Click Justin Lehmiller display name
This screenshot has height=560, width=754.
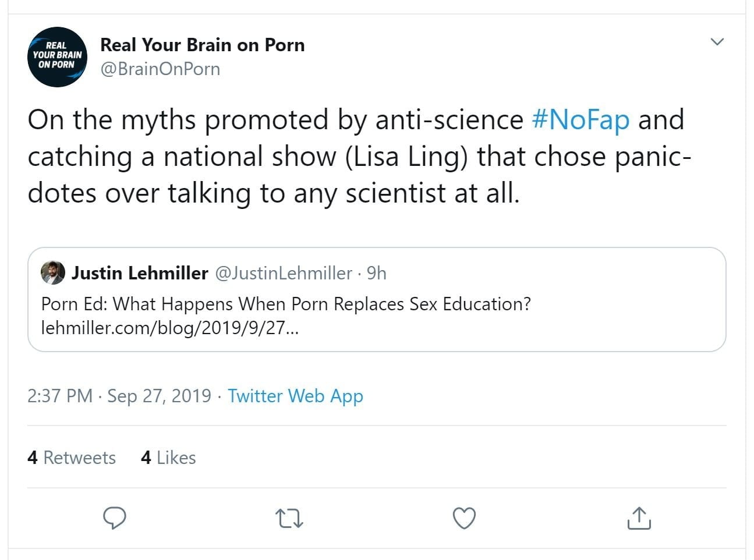pos(140,273)
